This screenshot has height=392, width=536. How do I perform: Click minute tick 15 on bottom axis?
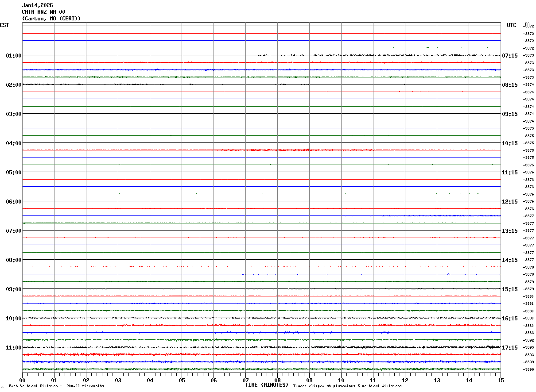tap(501, 380)
